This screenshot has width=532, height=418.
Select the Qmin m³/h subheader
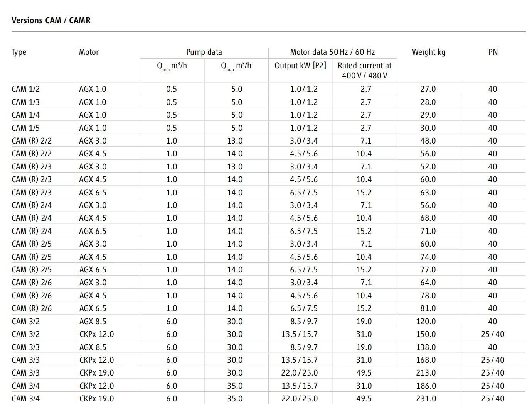tap(172, 66)
